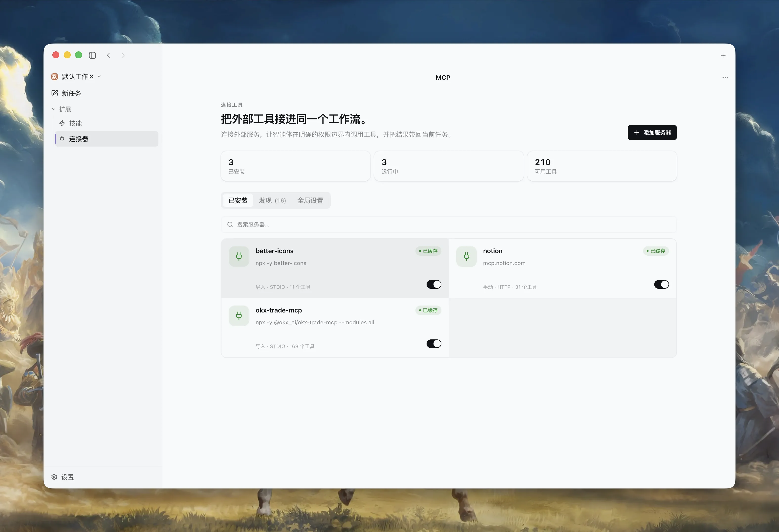
Task: Click the lightning icon beside 技能
Action: coord(62,123)
